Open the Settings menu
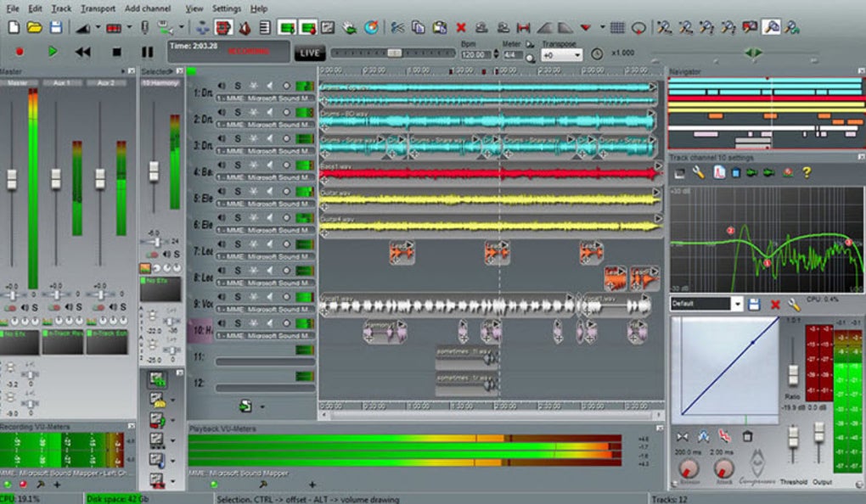Image resolution: width=866 pixels, height=504 pixels. click(x=227, y=8)
